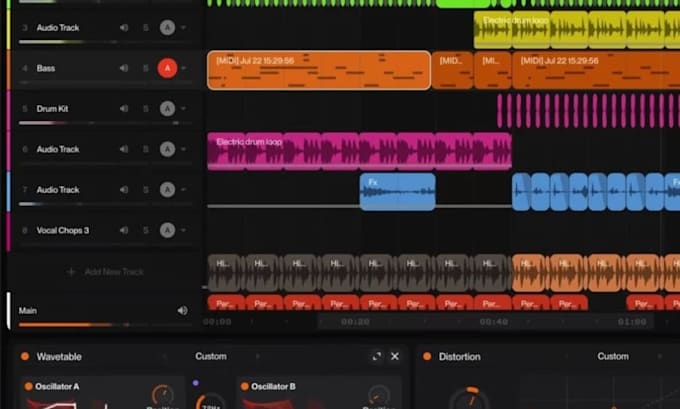Click the red A button on Bass

click(167, 68)
